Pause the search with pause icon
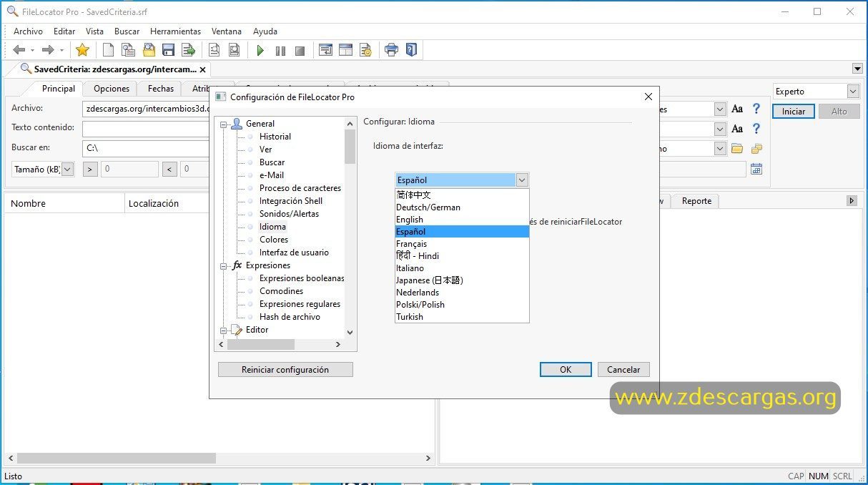Screen dimensions: 868x485 (x=280, y=51)
